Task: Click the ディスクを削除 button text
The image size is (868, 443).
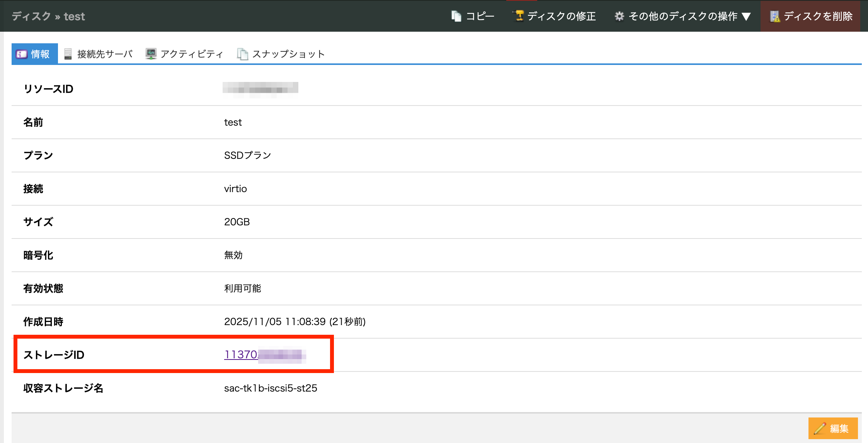Action: [x=818, y=16]
